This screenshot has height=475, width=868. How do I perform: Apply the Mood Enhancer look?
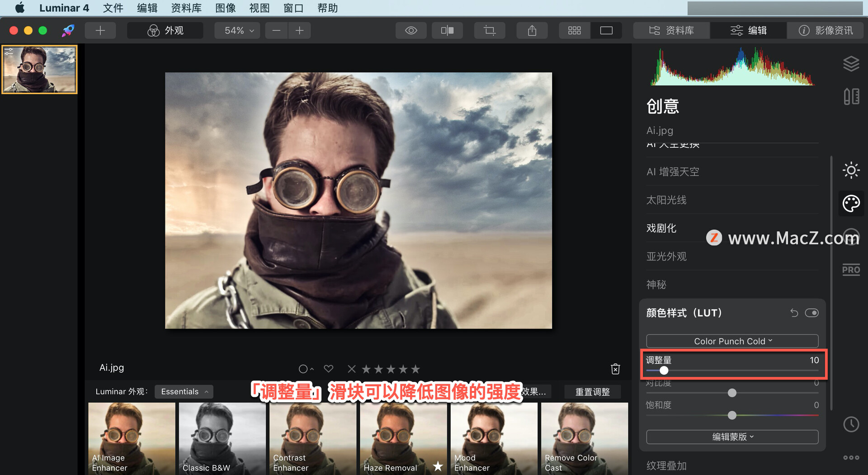pos(494,438)
